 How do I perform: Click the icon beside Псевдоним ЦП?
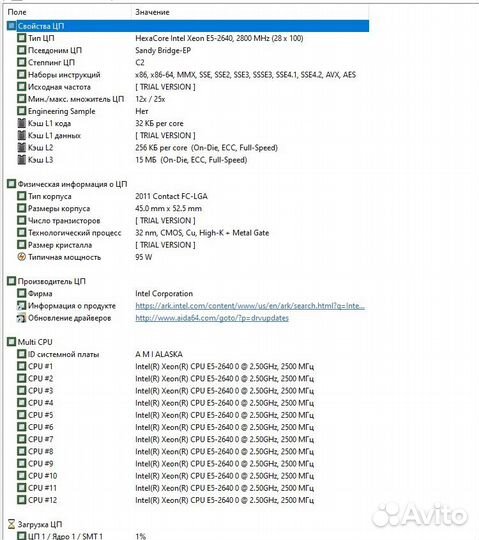point(22,50)
